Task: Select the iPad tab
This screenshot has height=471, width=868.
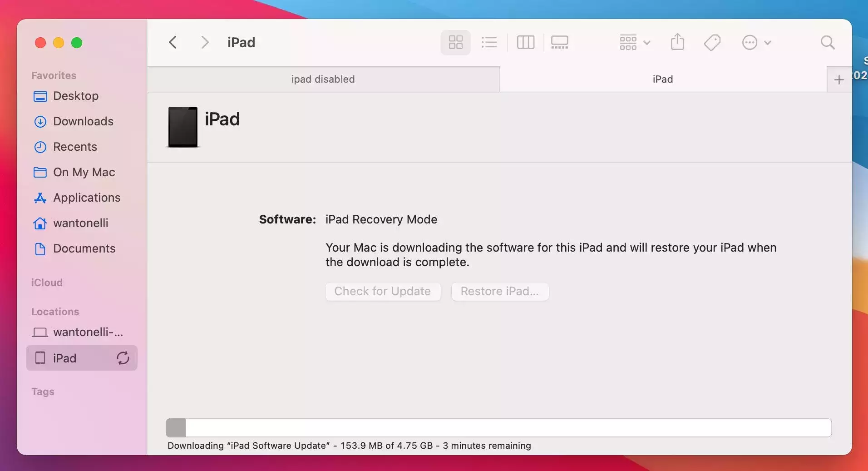Action: click(662, 79)
